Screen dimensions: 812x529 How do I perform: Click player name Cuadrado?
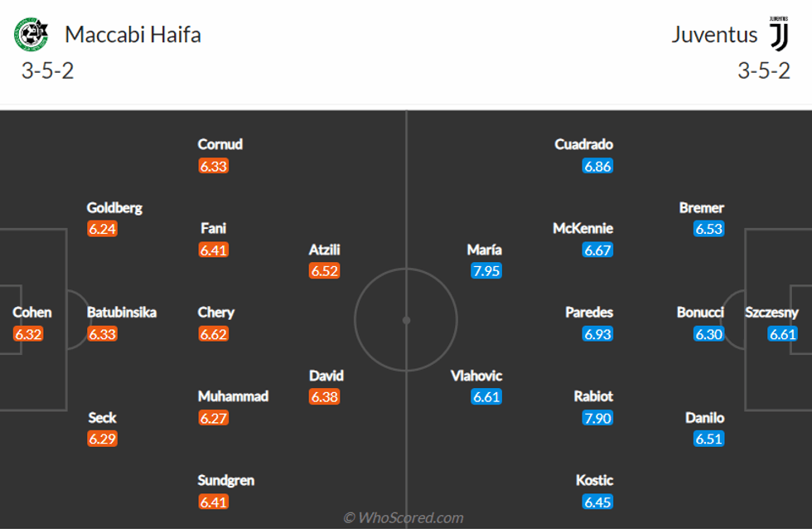click(x=583, y=144)
